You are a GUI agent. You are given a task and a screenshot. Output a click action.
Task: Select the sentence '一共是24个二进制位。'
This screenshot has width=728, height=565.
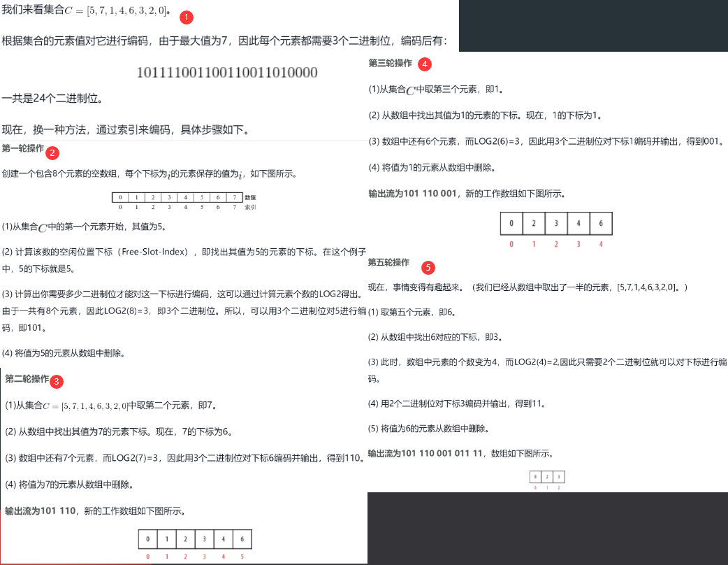point(52,99)
